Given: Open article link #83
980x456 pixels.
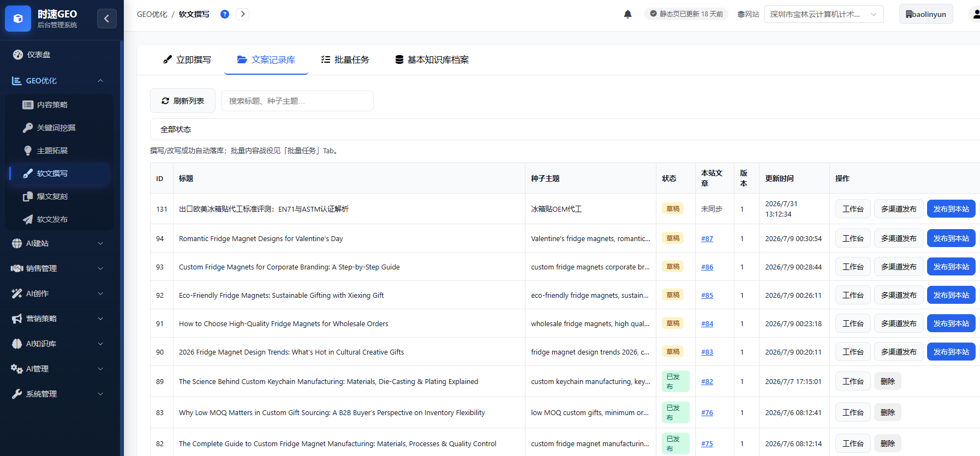Looking at the screenshot, I should [707, 352].
